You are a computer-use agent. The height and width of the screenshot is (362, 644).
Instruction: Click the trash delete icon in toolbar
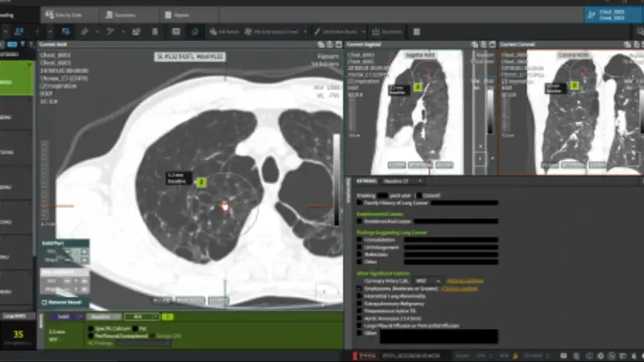pyautogui.click(x=155, y=31)
